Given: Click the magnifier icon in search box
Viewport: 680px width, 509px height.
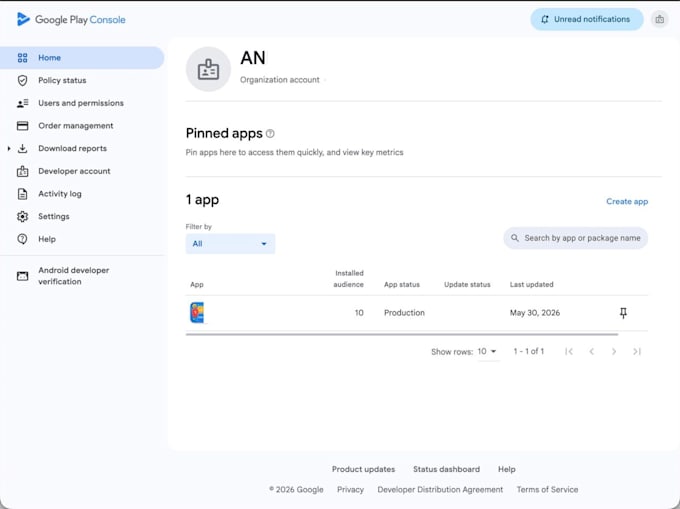Looking at the screenshot, I should (x=515, y=238).
